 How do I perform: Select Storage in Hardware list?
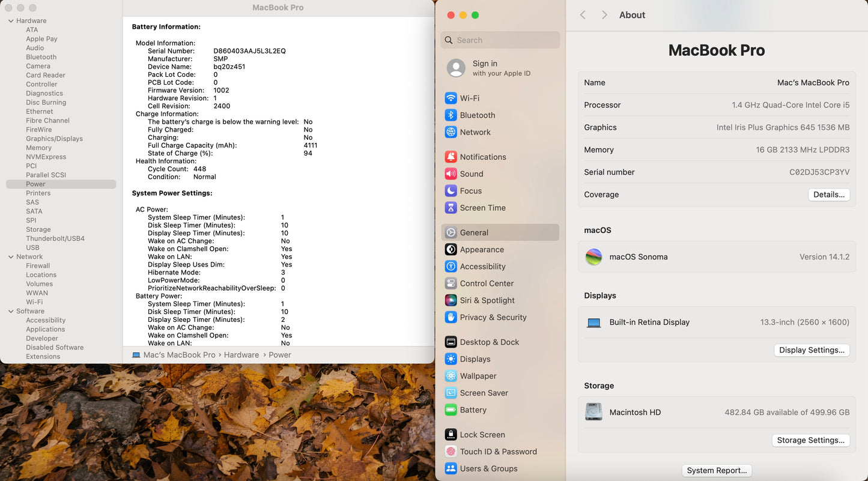(x=38, y=229)
